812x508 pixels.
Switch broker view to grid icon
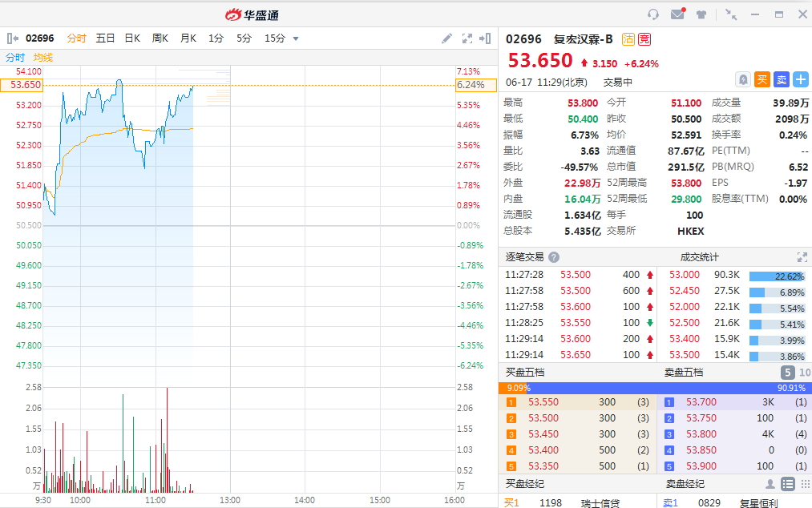(x=806, y=484)
